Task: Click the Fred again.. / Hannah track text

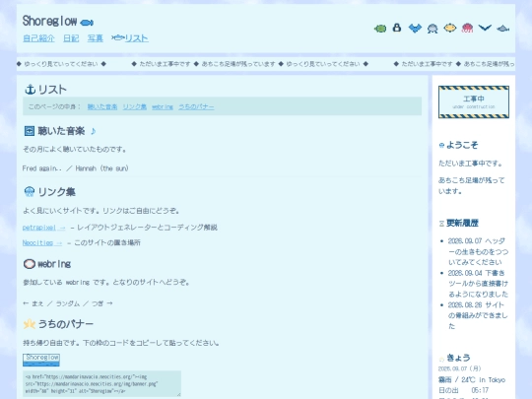Action: (75, 168)
